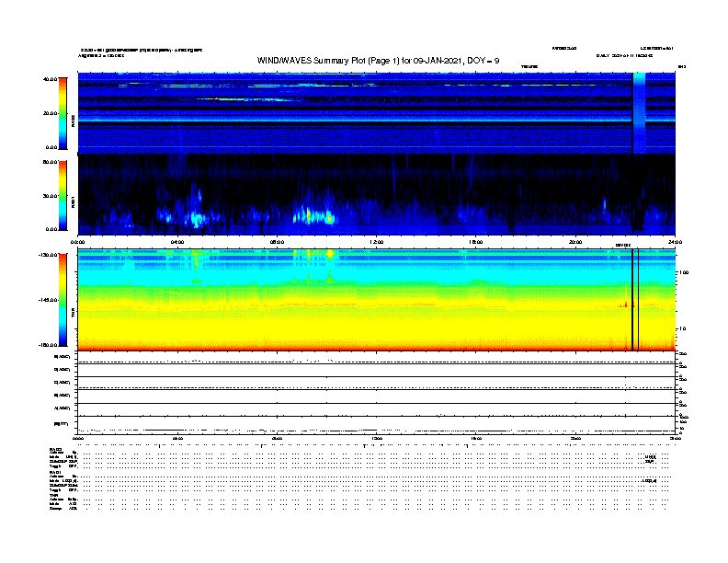Click the 24:00 time label under RAD1 panel
This screenshot has height=563, width=728.
click(675, 242)
